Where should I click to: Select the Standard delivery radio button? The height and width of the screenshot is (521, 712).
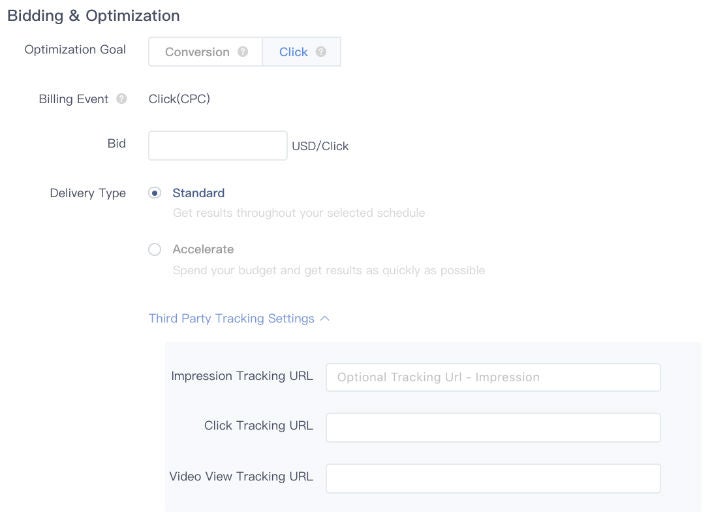point(155,193)
